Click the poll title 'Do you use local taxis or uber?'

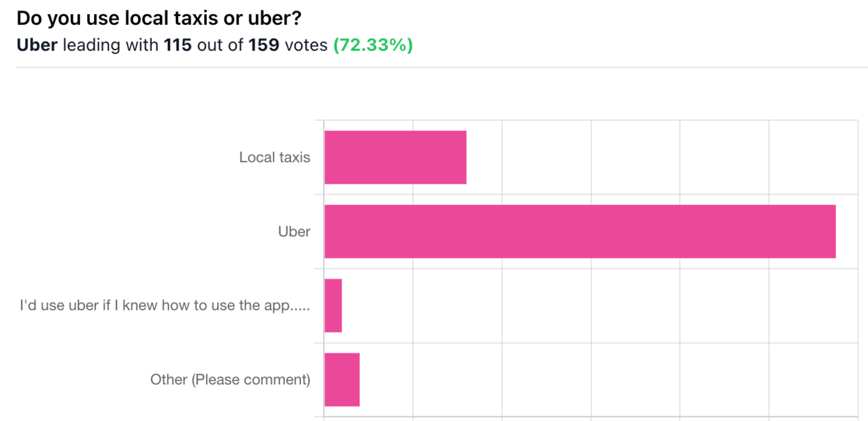point(155,18)
